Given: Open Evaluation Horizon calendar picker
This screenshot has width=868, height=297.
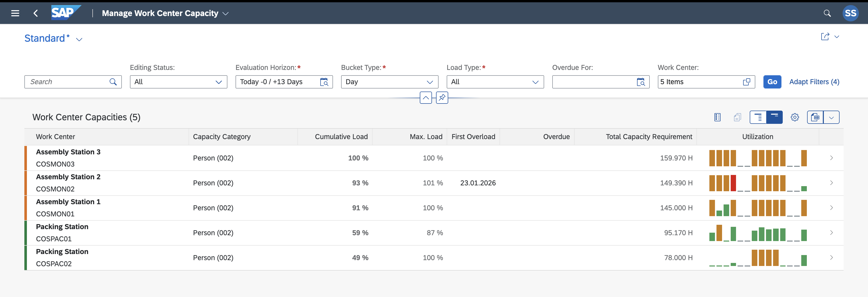Looking at the screenshot, I should [324, 82].
